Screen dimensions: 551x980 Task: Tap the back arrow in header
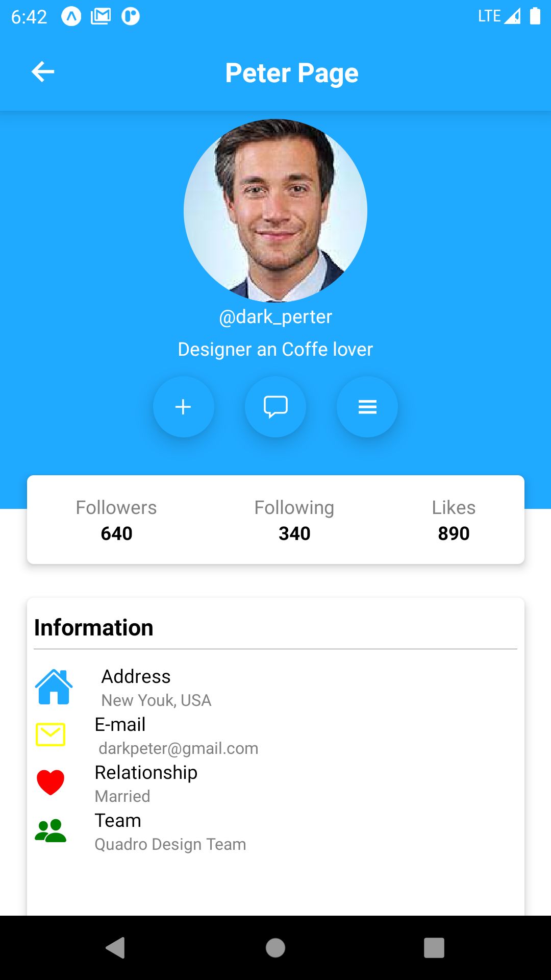(43, 71)
